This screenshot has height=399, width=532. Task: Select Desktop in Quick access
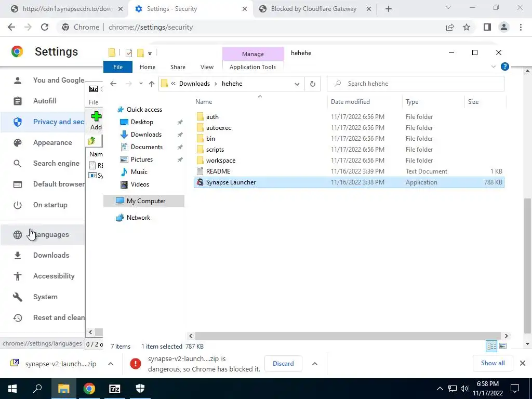click(x=142, y=122)
